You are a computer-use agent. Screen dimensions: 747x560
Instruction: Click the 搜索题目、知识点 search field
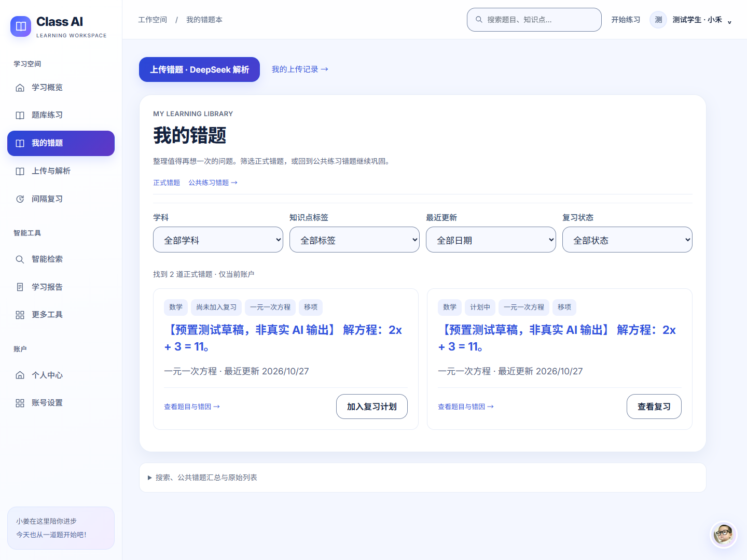[x=534, y=20]
